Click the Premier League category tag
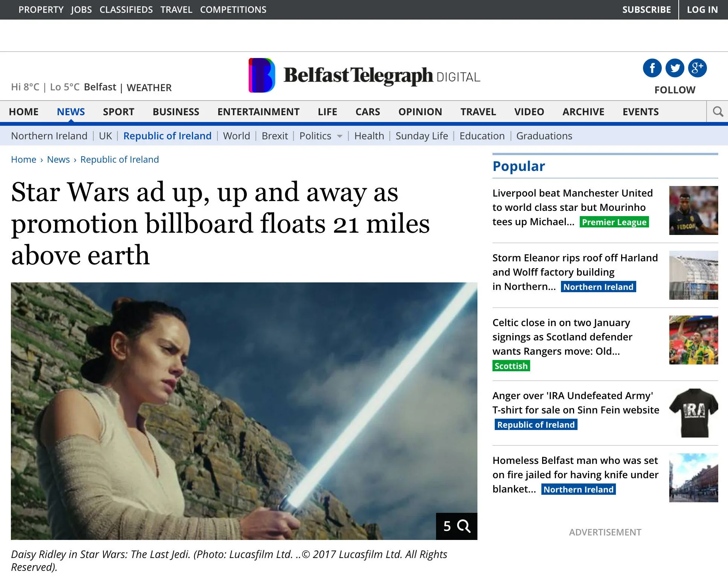The image size is (728, 584). point(614,222)
